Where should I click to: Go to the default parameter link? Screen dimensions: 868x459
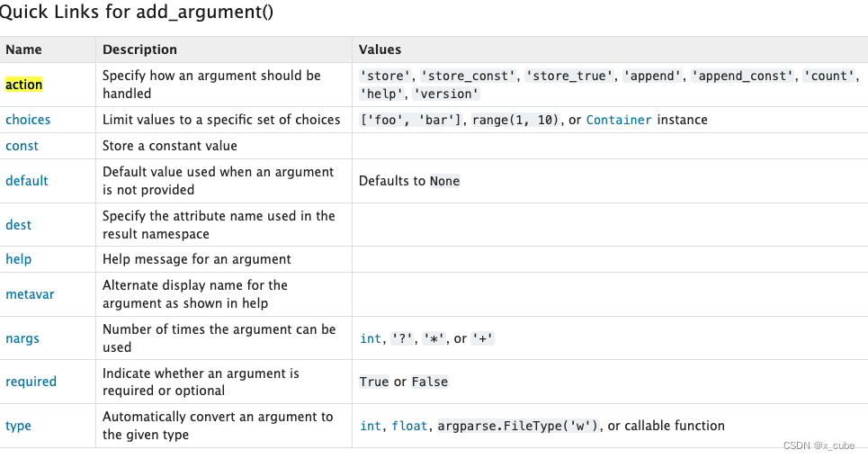pos(27,181)
